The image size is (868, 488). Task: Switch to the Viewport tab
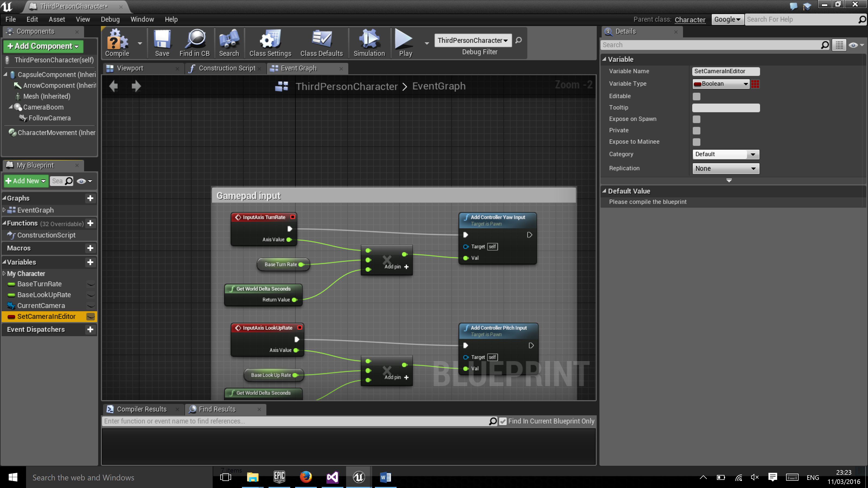coord(130,68)
